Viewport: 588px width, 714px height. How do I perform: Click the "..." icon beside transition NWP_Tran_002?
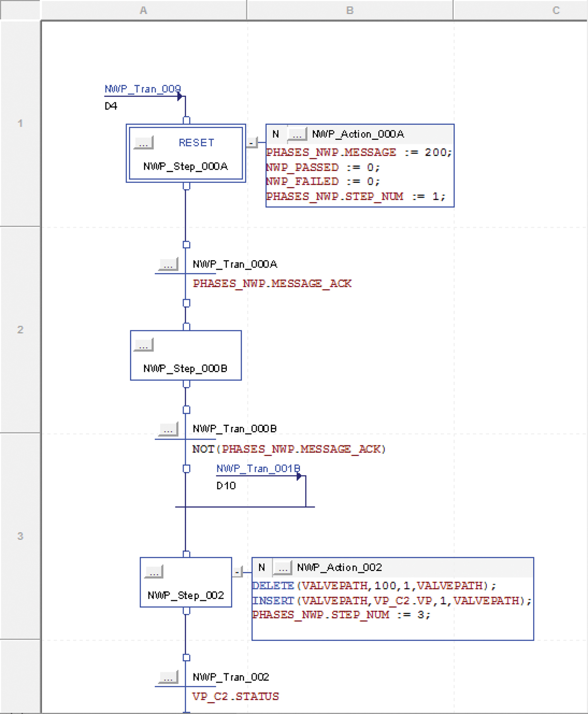pyautogui.click(x=169, y=677)
